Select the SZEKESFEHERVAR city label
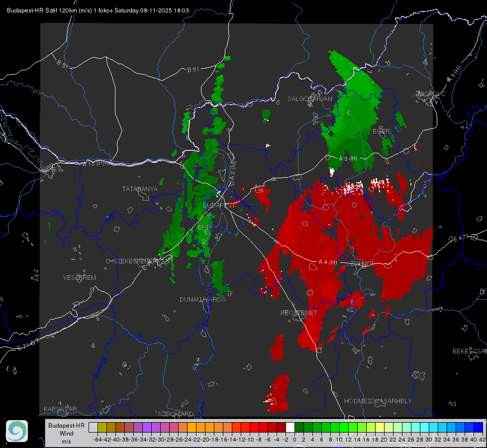Viewport: 487px width, 448px height. (x=142, y=261)
